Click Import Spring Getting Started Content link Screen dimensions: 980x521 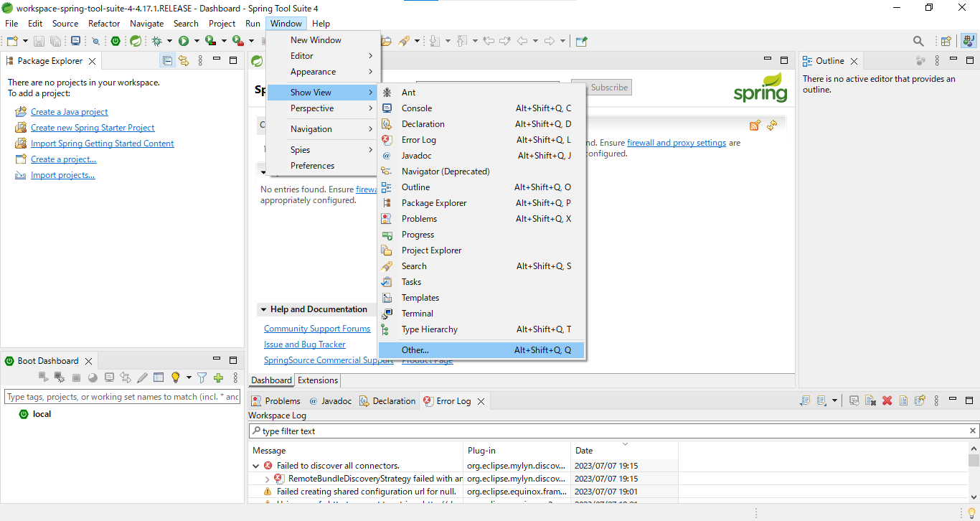[x=102, y=144]
